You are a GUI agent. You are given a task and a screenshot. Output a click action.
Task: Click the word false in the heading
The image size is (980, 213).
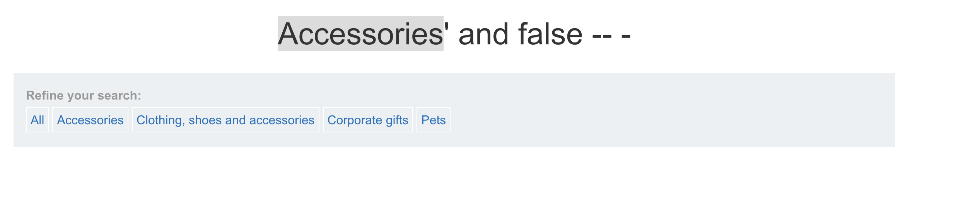[550, 34]
